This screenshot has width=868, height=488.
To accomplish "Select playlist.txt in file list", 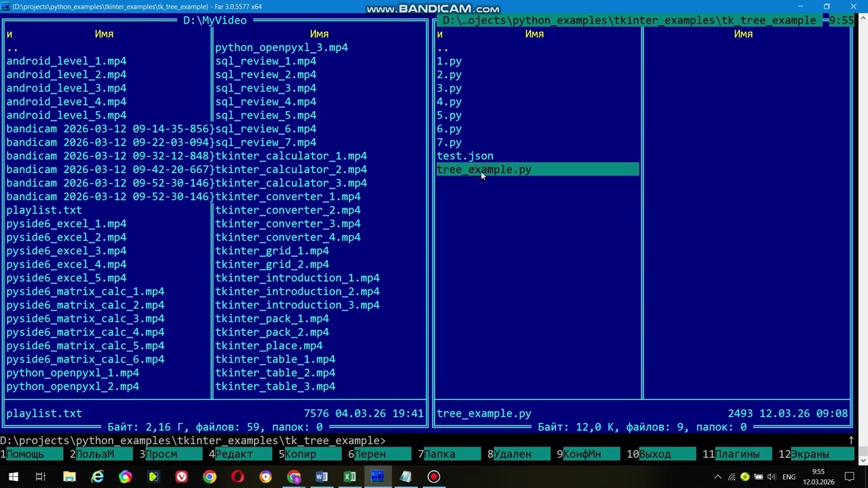I will [x=44, y=210].
